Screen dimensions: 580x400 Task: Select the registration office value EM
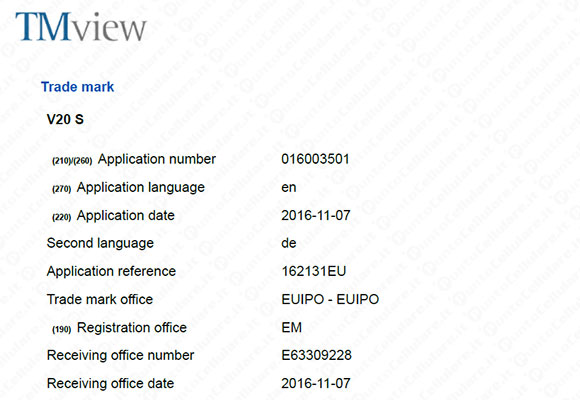tap(292, 327)
